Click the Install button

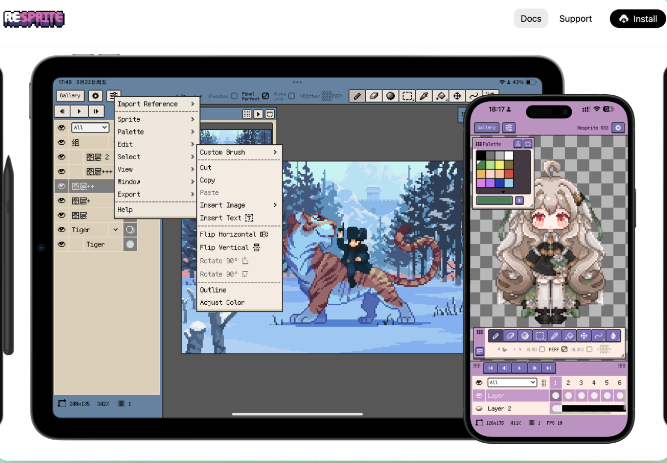click(636, 18)
